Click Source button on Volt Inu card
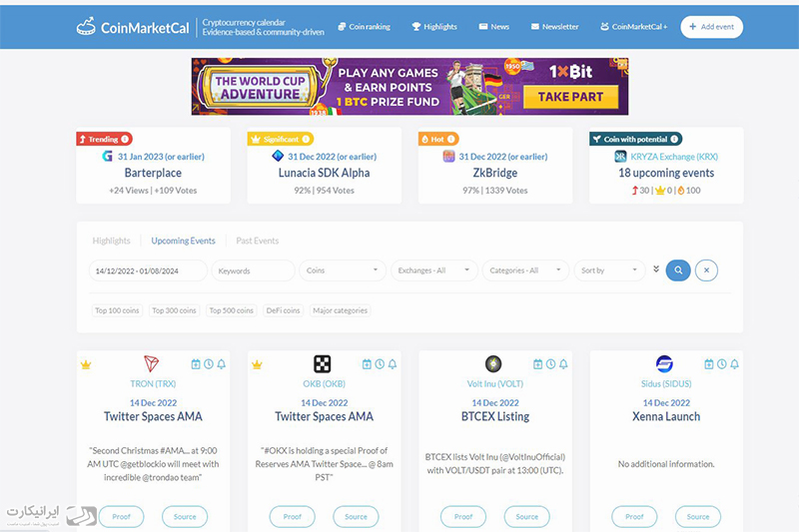Viewport: 799px width, 532px height. [527, 517]
